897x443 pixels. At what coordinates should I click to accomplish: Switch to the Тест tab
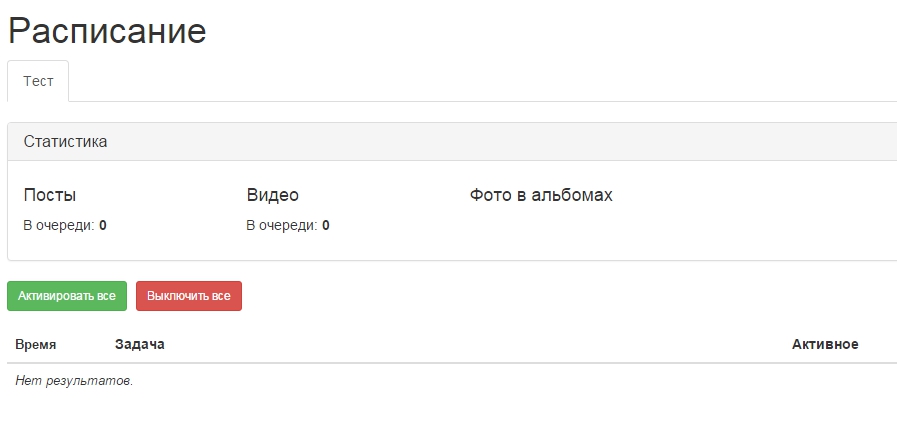[x=38, y=82]
